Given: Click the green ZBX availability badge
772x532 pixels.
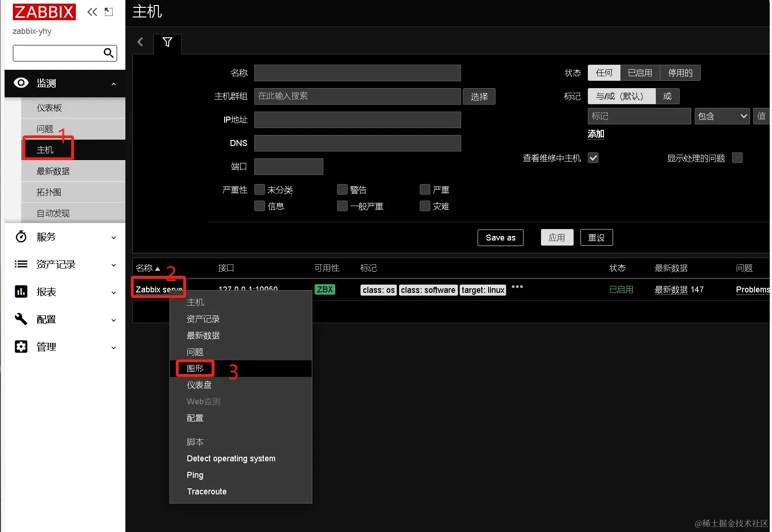Looking at the screenshot, I should click(x=325, y=290).
